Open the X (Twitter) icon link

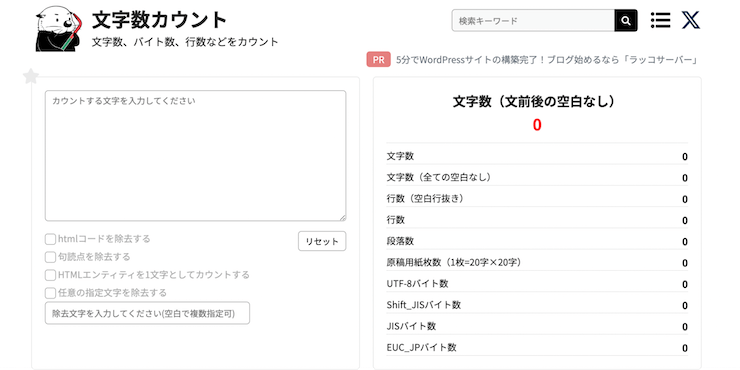690,20
